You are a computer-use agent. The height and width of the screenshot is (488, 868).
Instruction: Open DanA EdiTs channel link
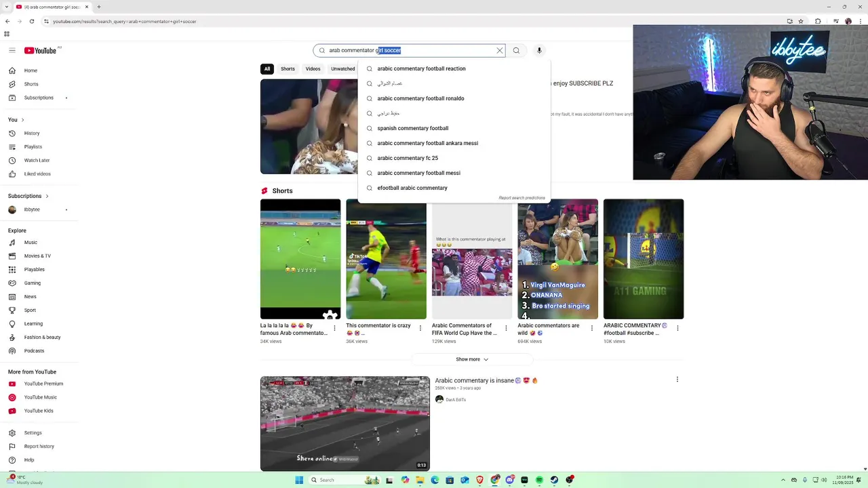point(456,400)
